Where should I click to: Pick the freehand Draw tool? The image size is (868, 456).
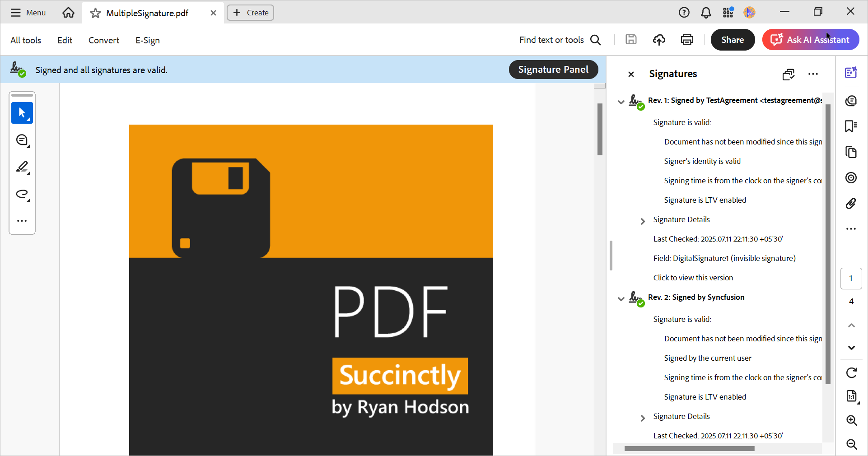click(22, 195)
